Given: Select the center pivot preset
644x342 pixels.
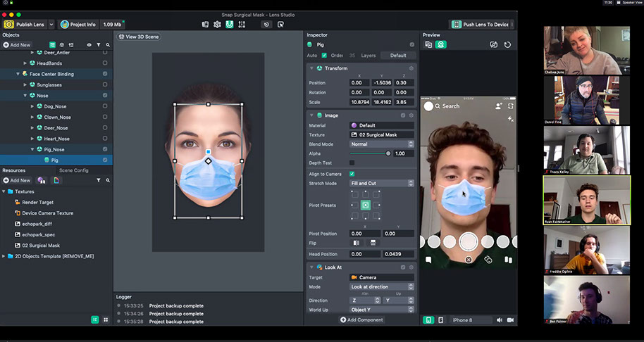Looking at the screenshot, I should [366, 205].
